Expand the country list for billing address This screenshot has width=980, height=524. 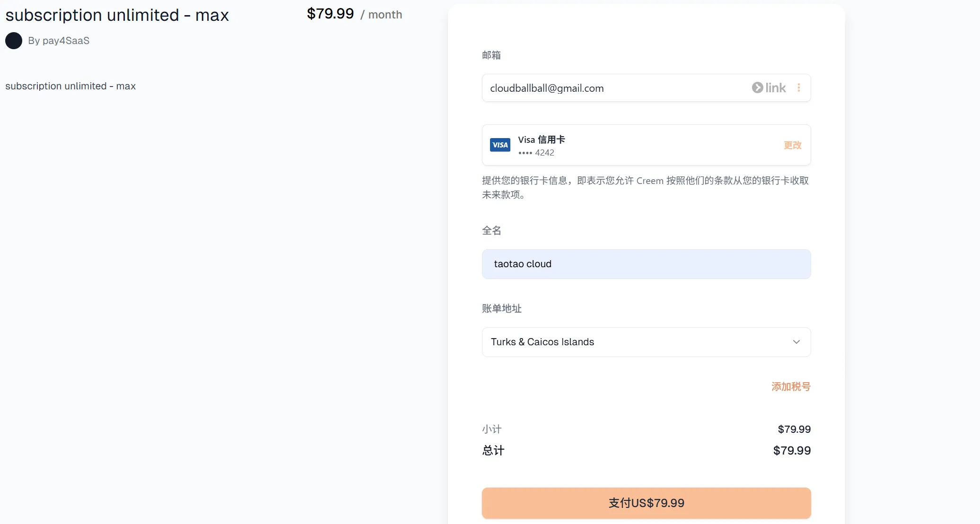tap(646, 341)
